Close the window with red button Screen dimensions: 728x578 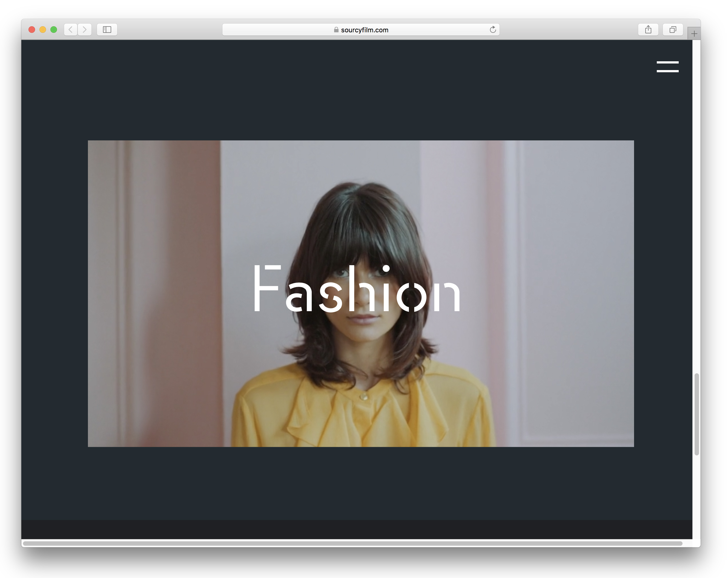(x=32, y=30)
